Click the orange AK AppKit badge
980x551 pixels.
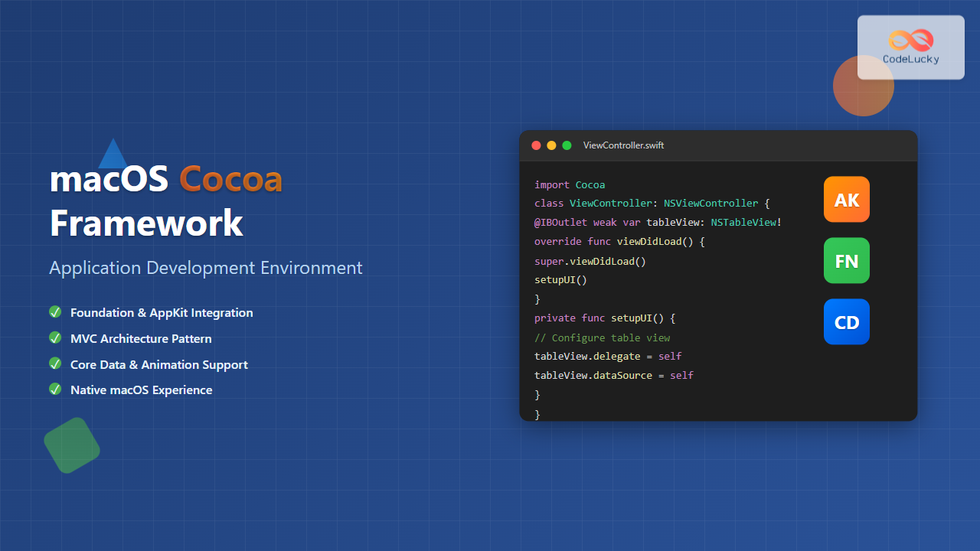coord(846,200)
